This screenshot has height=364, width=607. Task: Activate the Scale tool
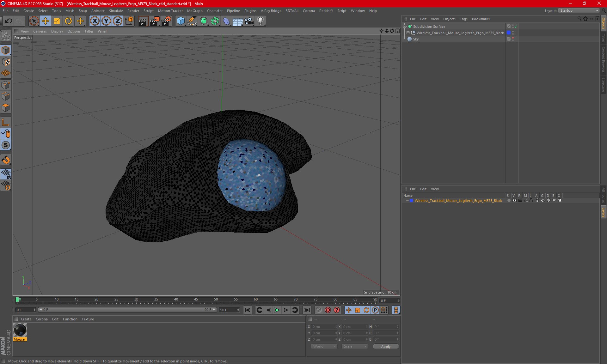tap(57, 21)
